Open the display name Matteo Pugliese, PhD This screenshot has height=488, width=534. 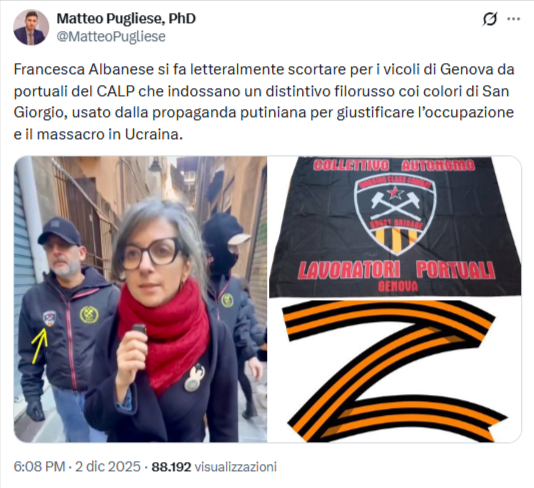[126, 18]
